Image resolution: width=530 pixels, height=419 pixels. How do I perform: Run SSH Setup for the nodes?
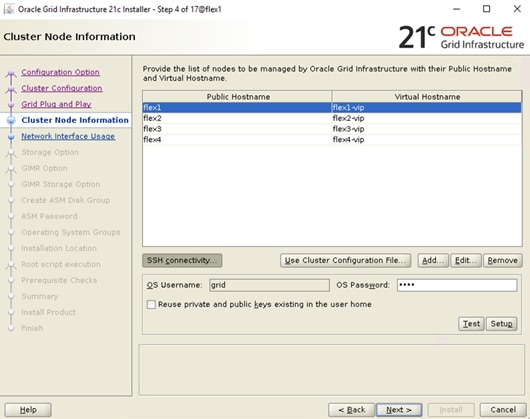502,324
